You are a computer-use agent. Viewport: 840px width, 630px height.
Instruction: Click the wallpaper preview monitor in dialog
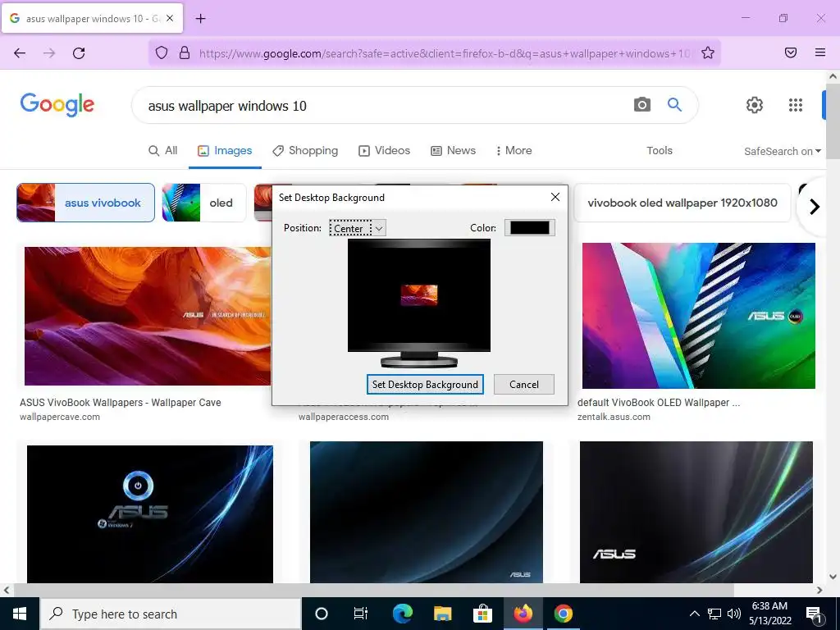419,303
